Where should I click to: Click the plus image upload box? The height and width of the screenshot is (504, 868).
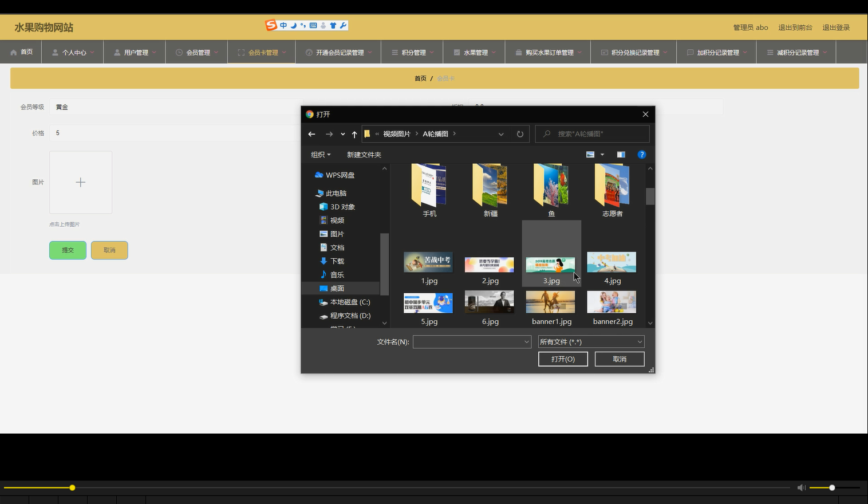click(x=81, y=182)
